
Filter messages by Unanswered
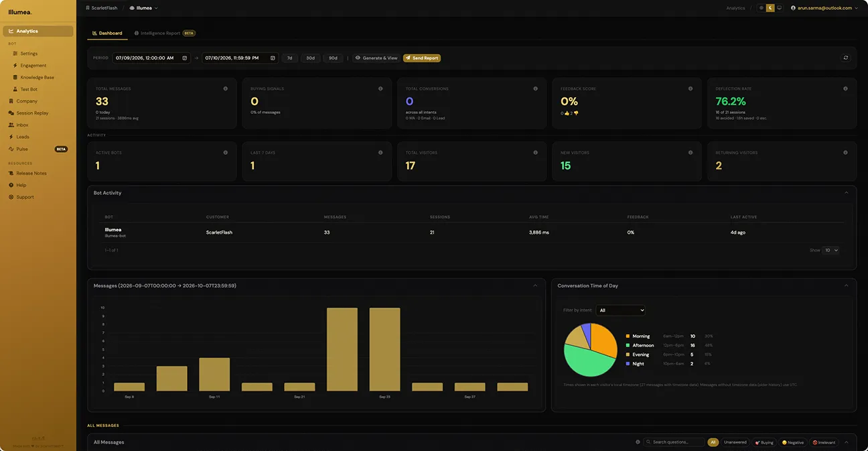[735, 442]
